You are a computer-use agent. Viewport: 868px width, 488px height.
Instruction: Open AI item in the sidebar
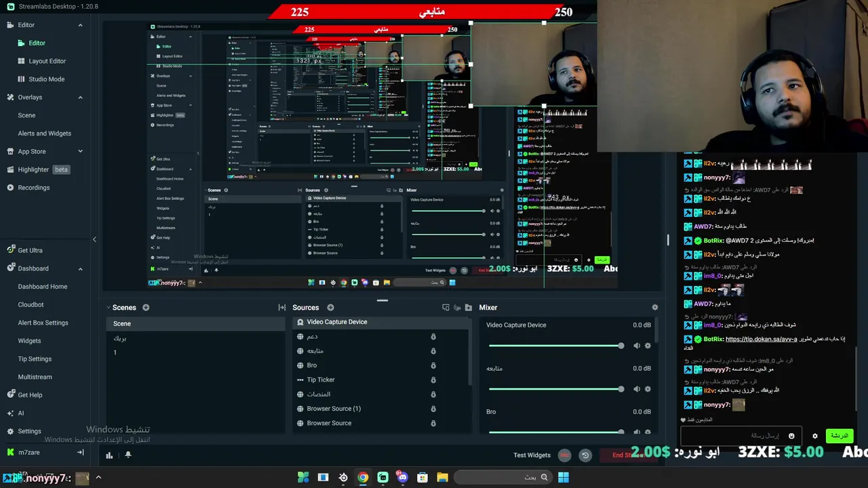[x=20, y=413]
